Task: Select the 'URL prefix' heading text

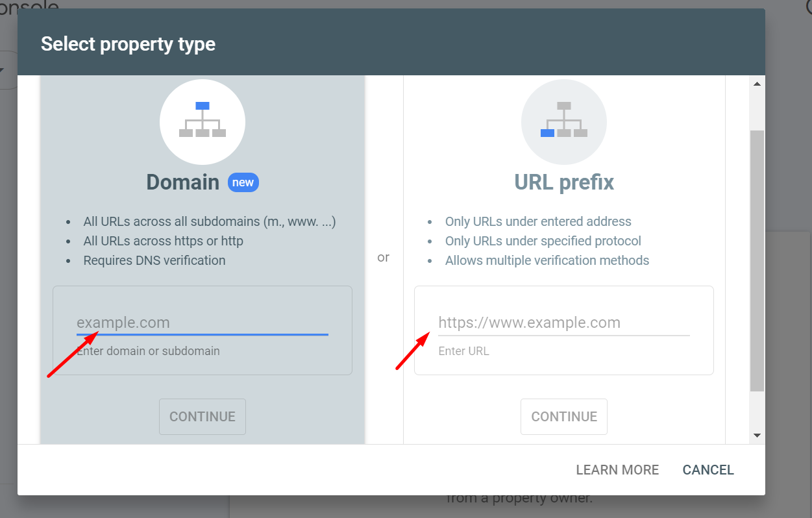Action: [564, 182]
